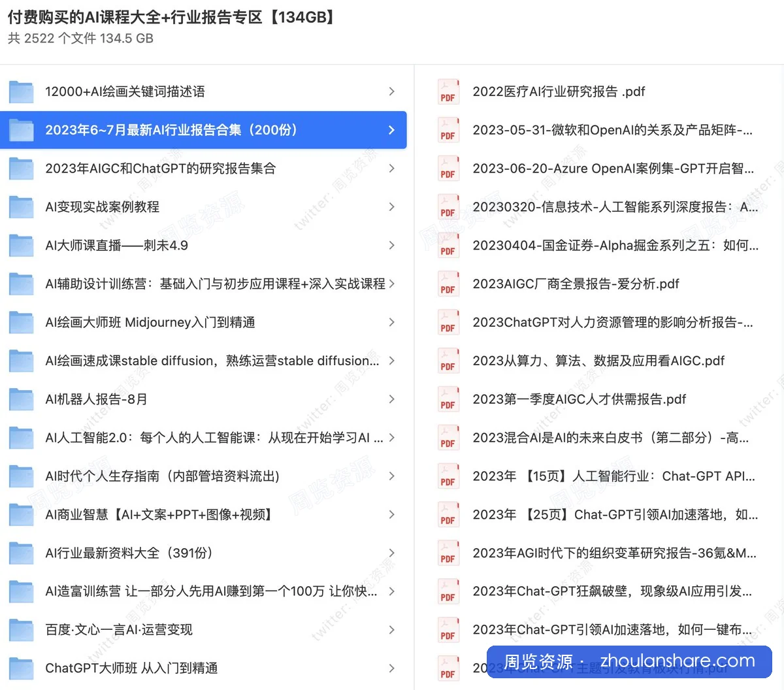Click PDF icon for 2023-06-20-Azure OpenAI案例集

point(448,169)
